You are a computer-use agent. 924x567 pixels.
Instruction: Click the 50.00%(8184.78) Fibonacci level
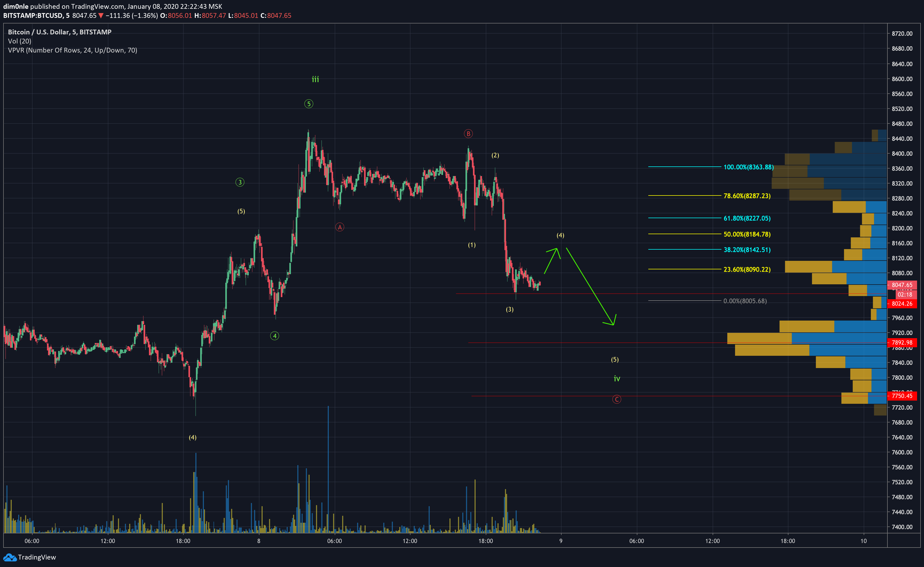click(747, 234)
